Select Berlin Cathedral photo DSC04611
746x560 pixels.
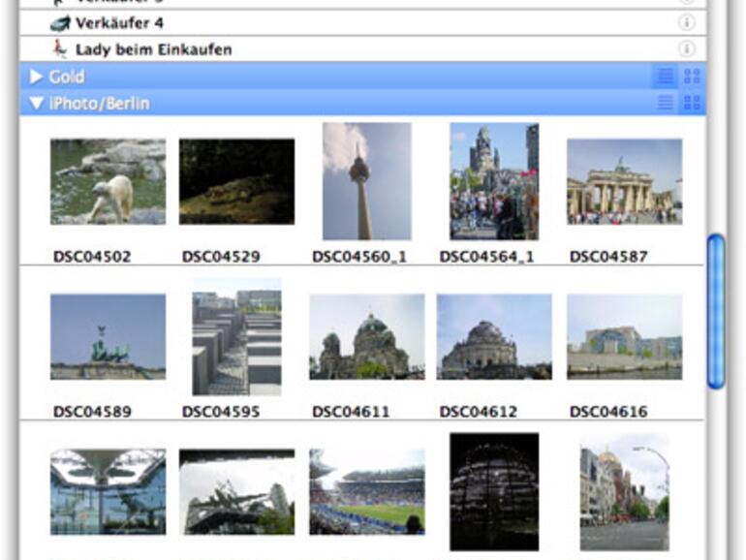tap(367, 337)
